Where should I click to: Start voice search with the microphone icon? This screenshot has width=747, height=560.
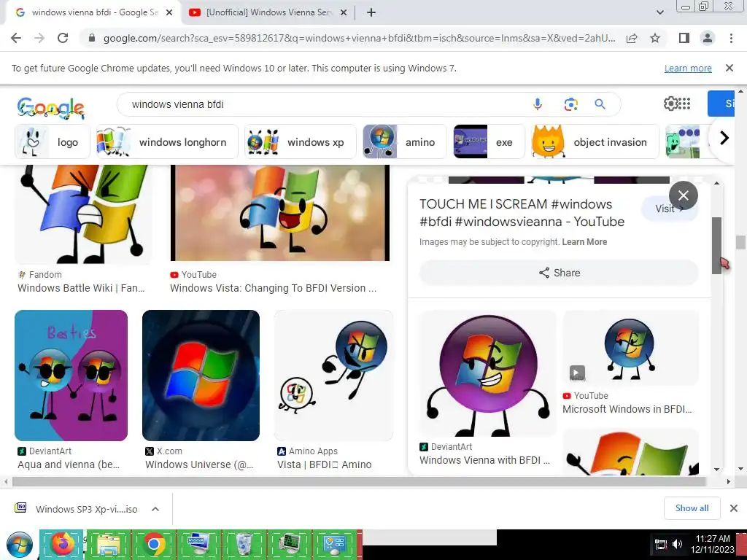tap(538, 104)
